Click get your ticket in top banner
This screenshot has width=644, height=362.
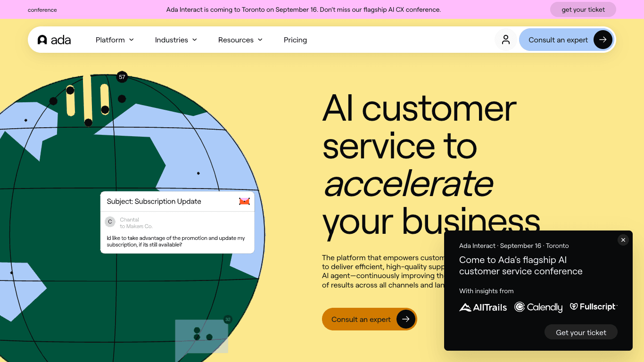(x=583, y=9)
